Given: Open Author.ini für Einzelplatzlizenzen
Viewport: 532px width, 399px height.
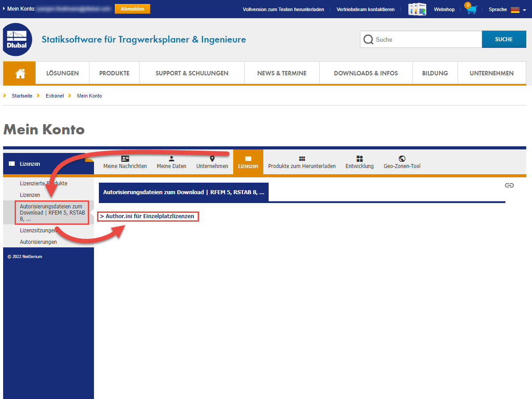Looking at the screenshot, I should pos(148,216).
